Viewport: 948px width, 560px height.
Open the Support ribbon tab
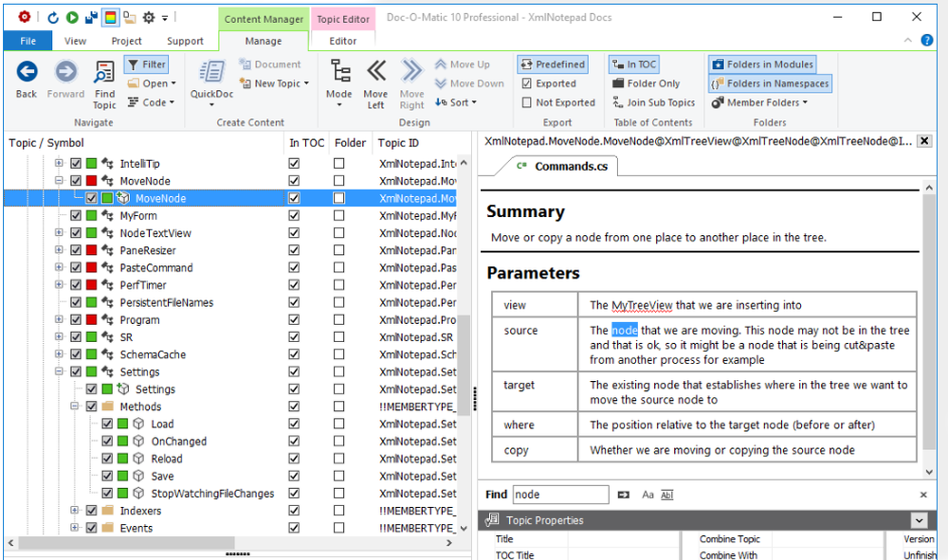tap(185, 41)
